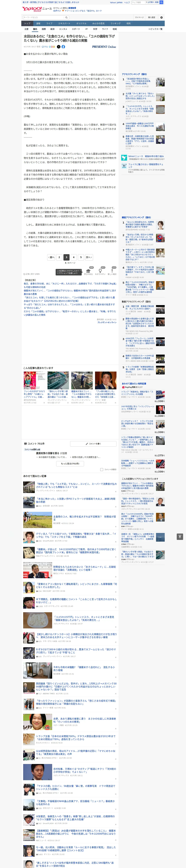Viewport: 186px width, 868px height.
Task: Click the わかりやすい lightbulb reaction
Action: coord(100,271)
